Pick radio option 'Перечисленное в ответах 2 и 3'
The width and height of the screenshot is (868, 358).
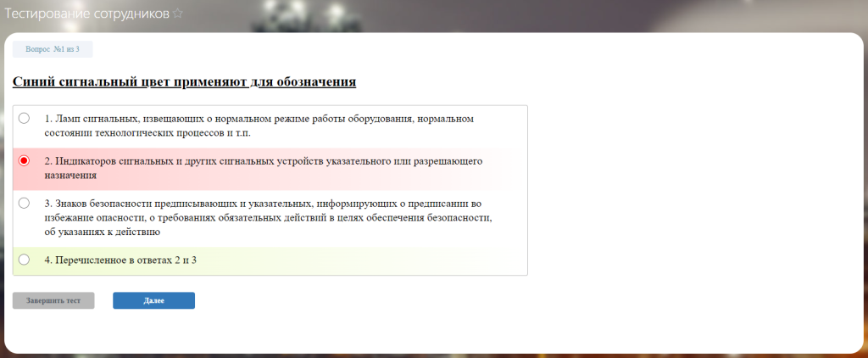24,259
